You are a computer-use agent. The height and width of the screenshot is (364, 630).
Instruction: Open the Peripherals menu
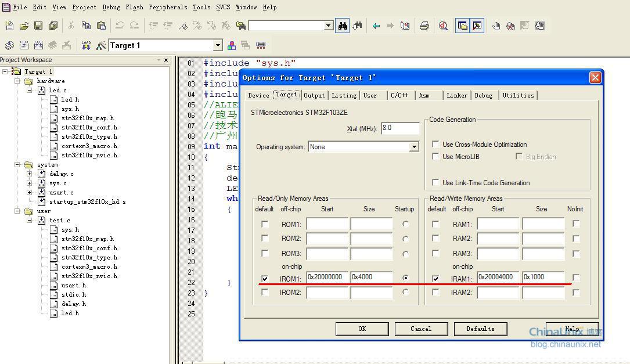point(168,7)
